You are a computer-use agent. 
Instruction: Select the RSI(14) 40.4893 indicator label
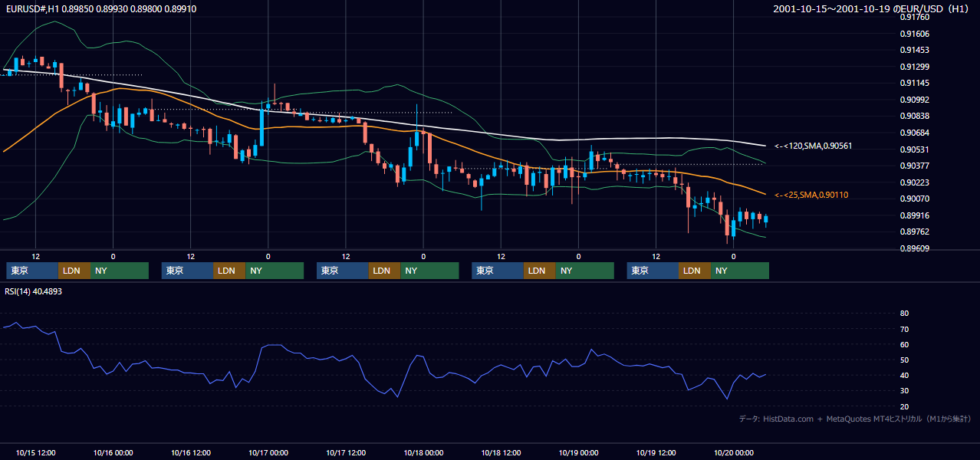tap(34, 291)
